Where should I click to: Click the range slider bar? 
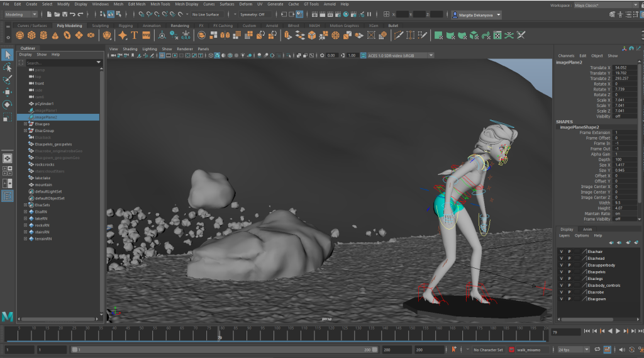tap(225, 350)
